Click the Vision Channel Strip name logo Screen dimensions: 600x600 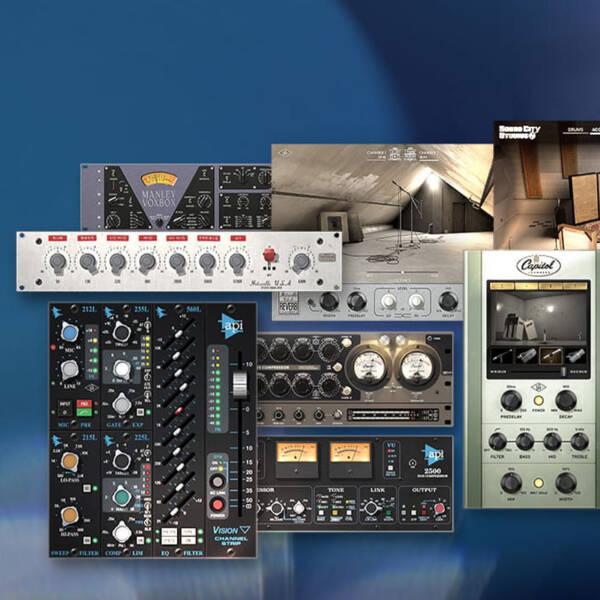(231, 535)
